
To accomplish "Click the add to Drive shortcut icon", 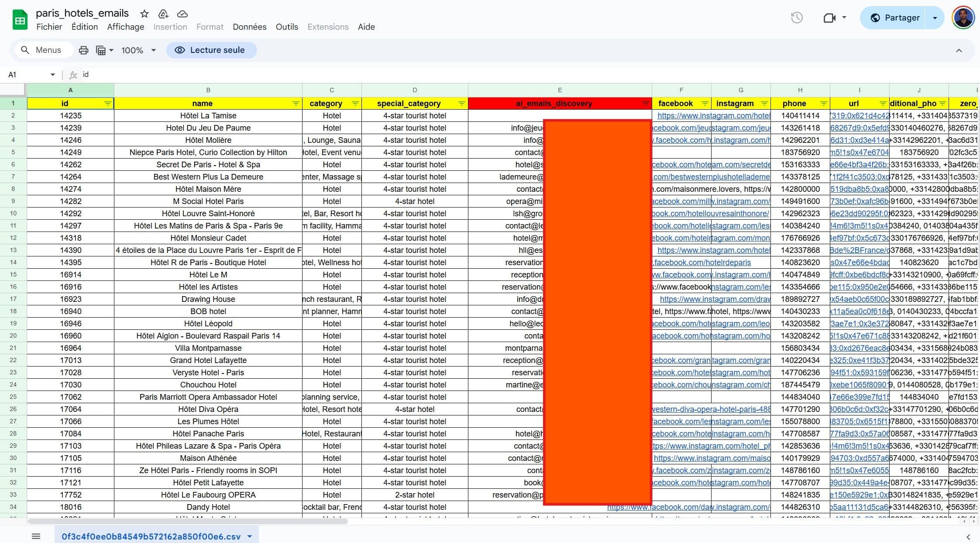I will 163,14.
